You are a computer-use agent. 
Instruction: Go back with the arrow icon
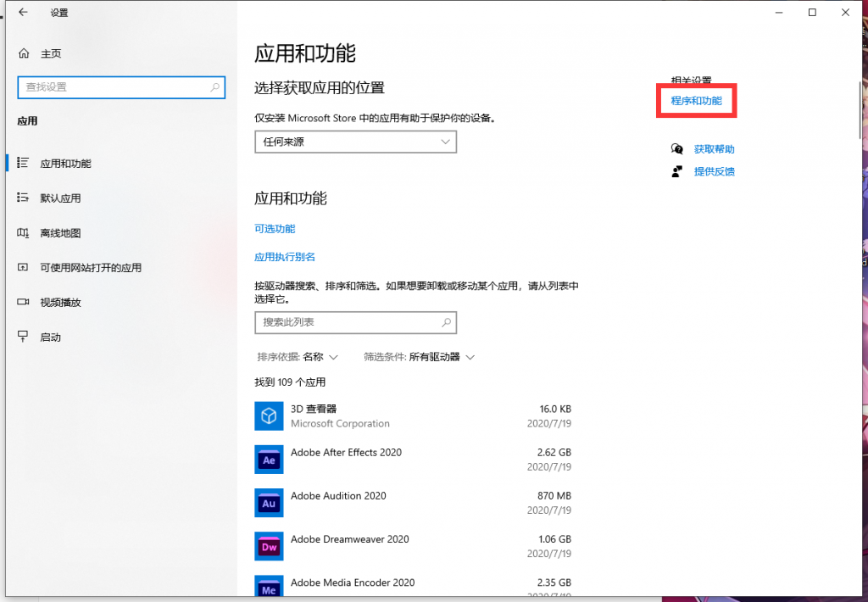pyautogui.click(x=23, y=12)
